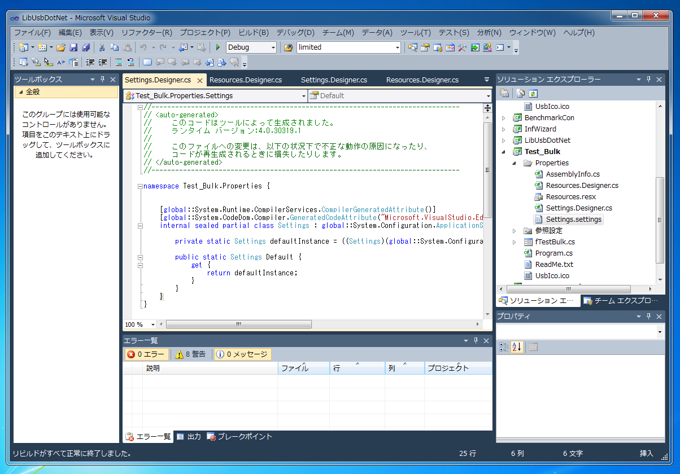Viewport: 680px width, 474px height.
Task: Open the ビルド(B) menu
Action: 253,33
